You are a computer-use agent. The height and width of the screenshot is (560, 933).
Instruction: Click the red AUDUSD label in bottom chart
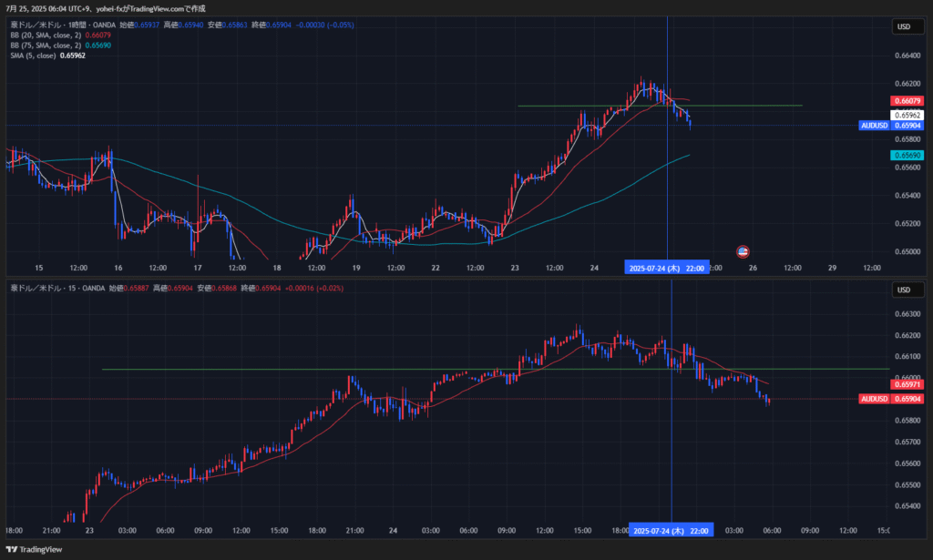point(874,399)
